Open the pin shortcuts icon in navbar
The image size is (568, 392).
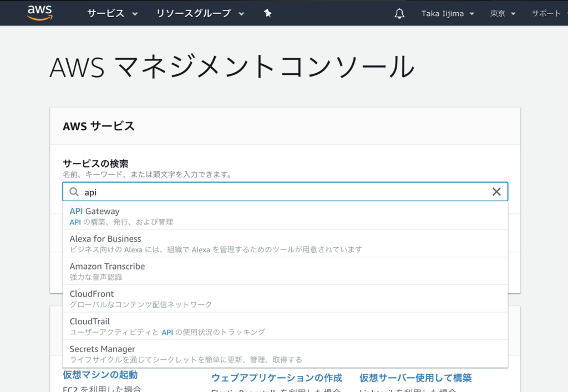tap(268, 13)
